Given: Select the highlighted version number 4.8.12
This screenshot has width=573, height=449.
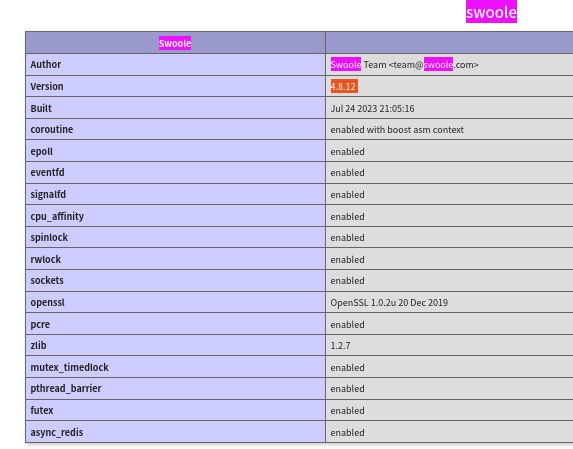Looking at the screenshot, I should pyautogui.click(x=344, y=87).
